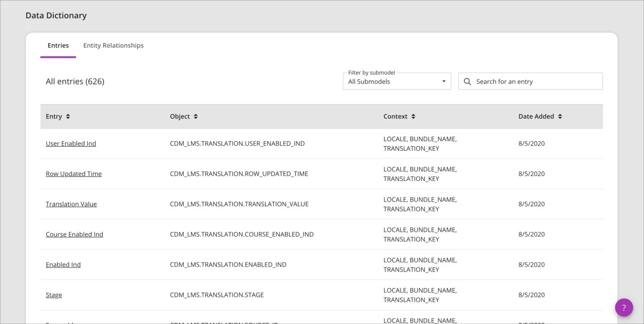Open help via the purple question mark button
Viewport: 644px width, 324px height.
(x=624, y=307)
